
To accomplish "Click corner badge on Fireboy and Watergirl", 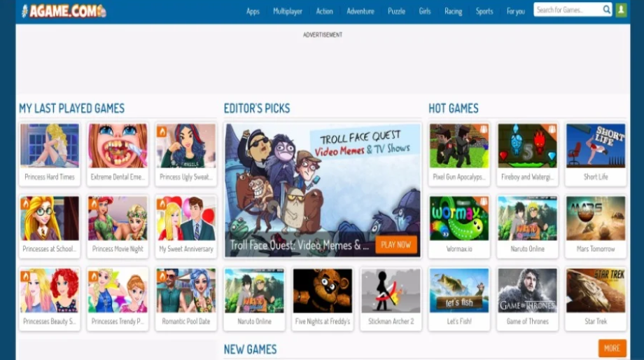I will 551,130.
